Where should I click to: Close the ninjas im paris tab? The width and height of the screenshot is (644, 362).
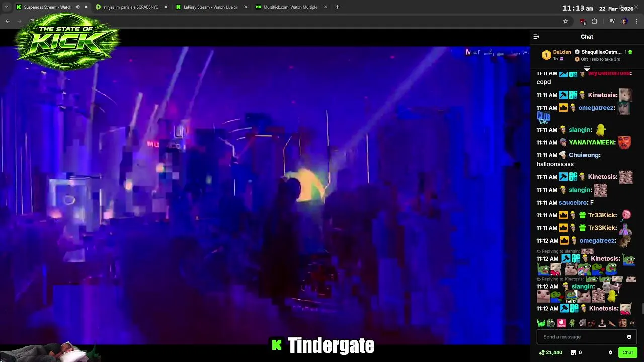[x=166, y=7]
